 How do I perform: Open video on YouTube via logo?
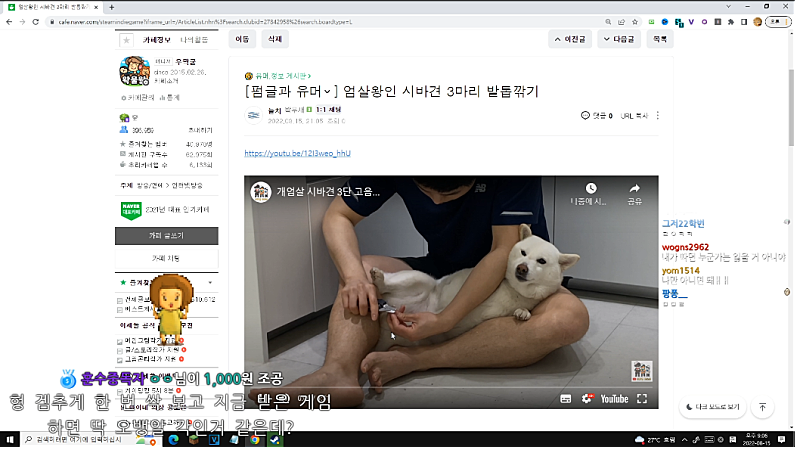coord(614,399)
